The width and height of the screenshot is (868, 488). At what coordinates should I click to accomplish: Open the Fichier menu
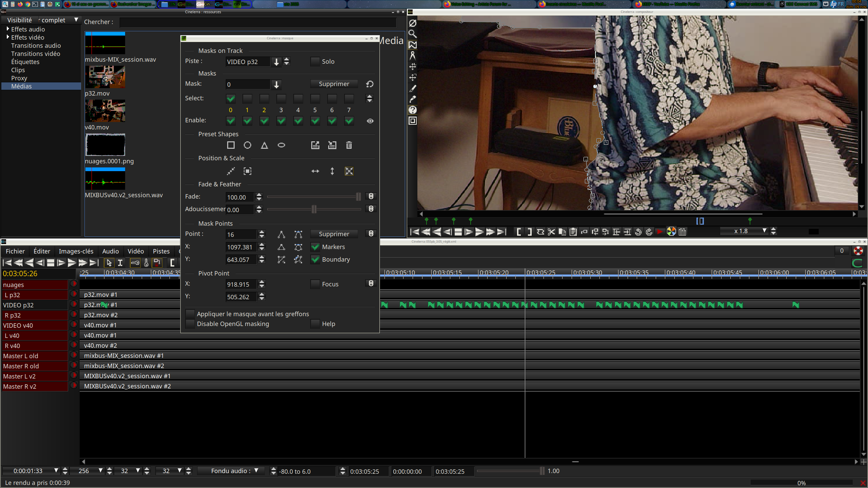[15, 251]
